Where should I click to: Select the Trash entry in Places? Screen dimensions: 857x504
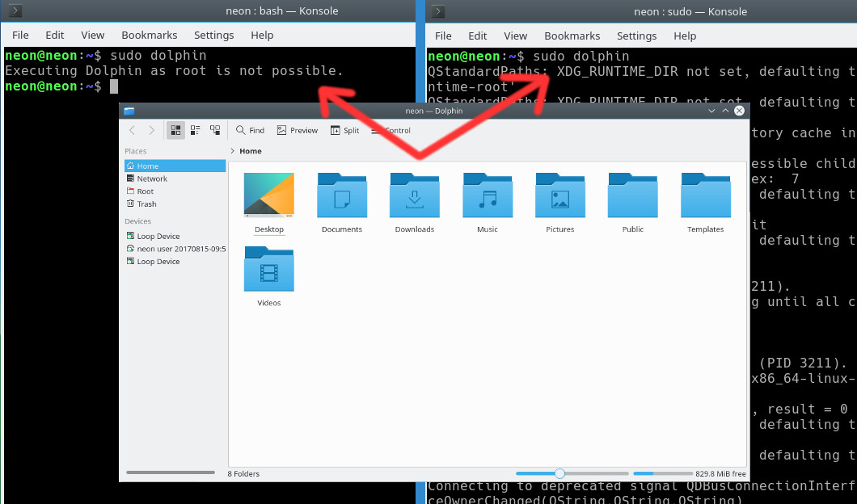148,204
